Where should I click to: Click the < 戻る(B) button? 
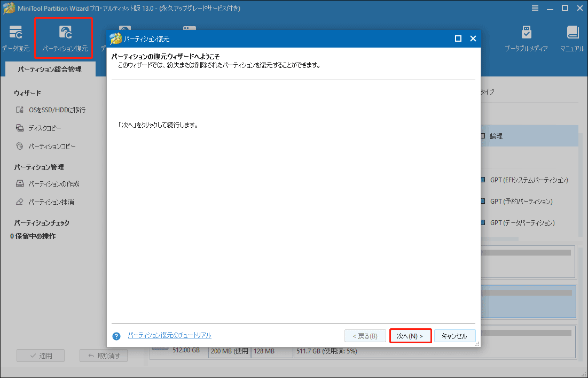pos(365,336)
